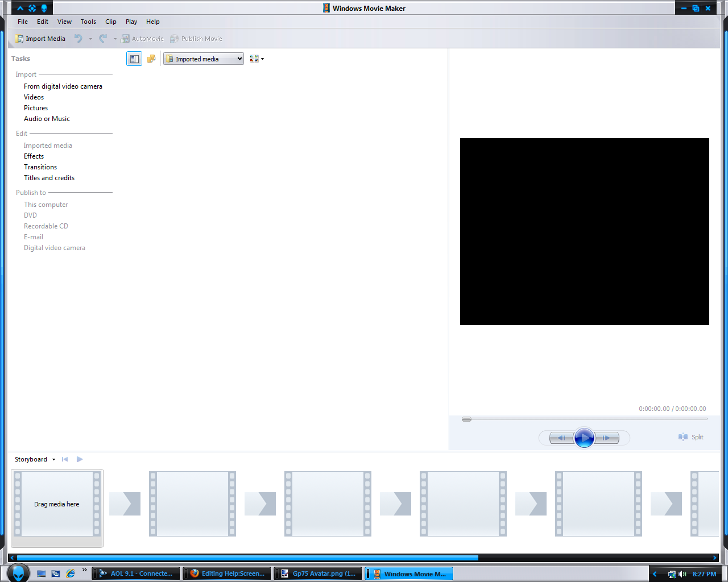Click the Import Media toolbar button
This screenshot has height=582, width=728.
tap(40, 39)
